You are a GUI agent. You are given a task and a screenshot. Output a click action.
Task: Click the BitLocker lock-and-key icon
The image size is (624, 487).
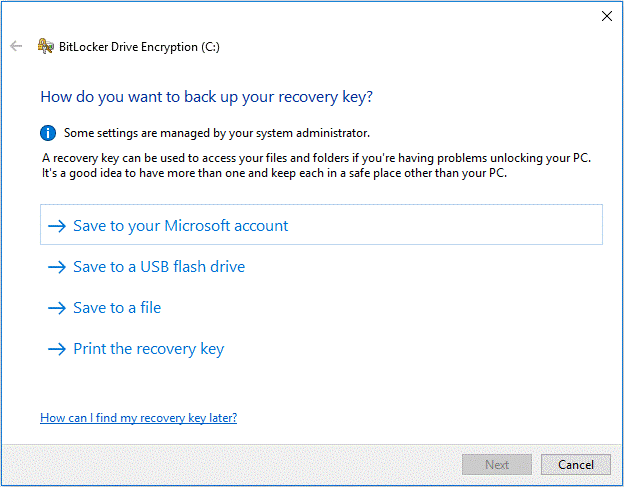tap(45, 46)
